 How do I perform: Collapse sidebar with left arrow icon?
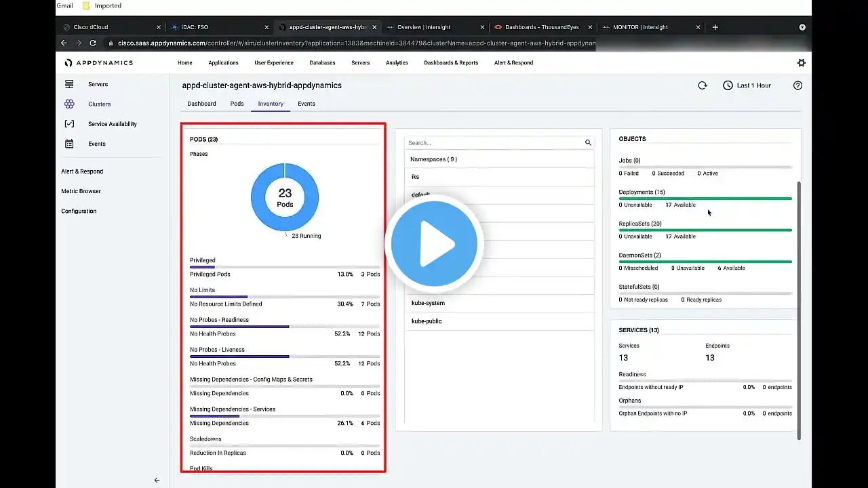(157, 480)
